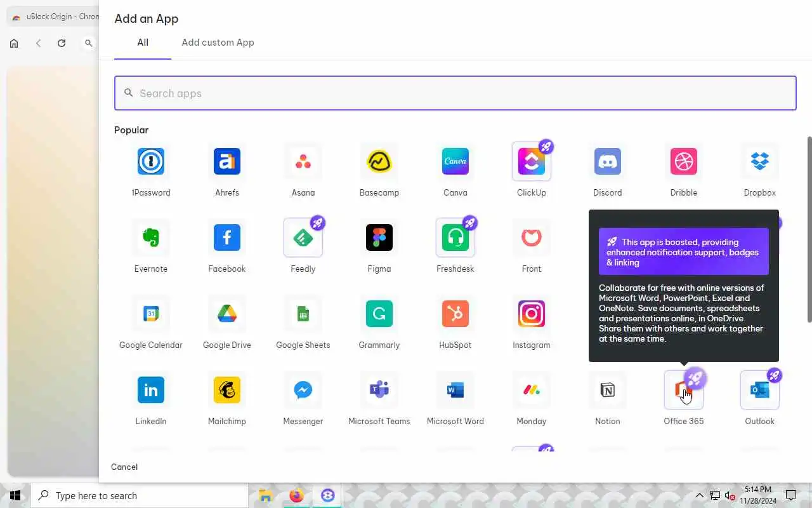Select the Mailchimp app icon
This screenshot has width=812, height=508.
pyautogui.click(x=227, y=390)
